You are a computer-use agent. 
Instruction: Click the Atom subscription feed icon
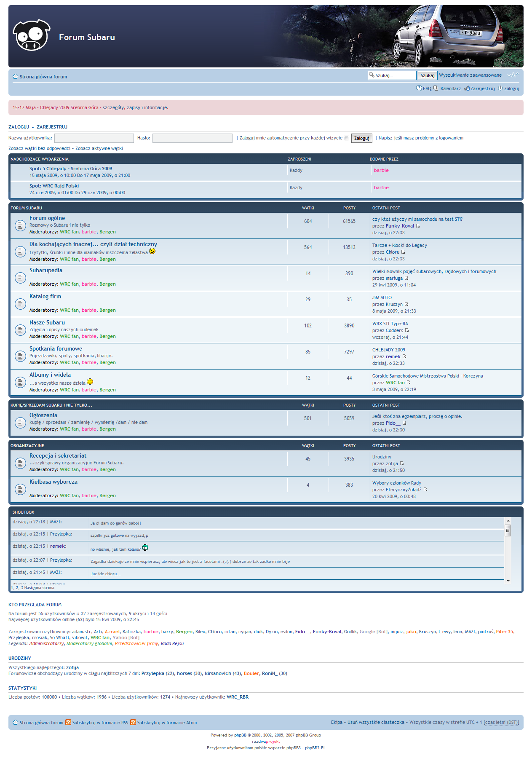click(x=133, y=722)
